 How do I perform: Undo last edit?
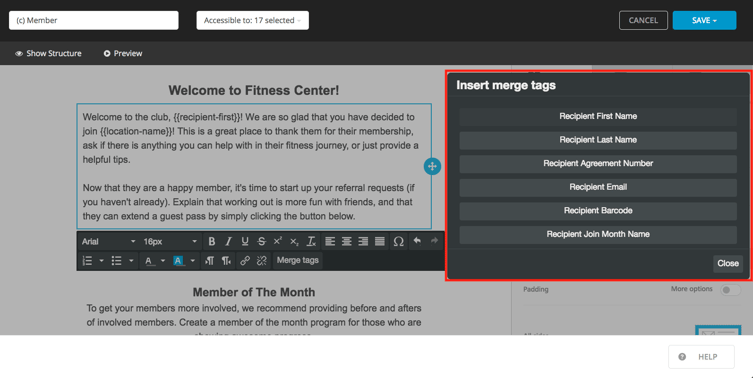click(x=417, y=241)
